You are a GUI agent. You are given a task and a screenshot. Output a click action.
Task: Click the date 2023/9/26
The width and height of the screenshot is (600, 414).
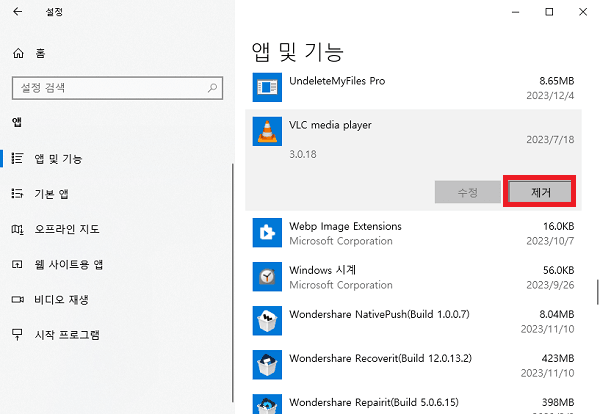550,285
